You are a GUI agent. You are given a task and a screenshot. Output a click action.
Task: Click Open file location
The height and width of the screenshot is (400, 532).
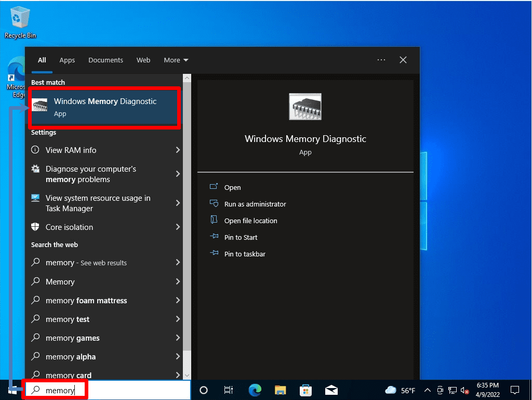(x=250, y=221)
